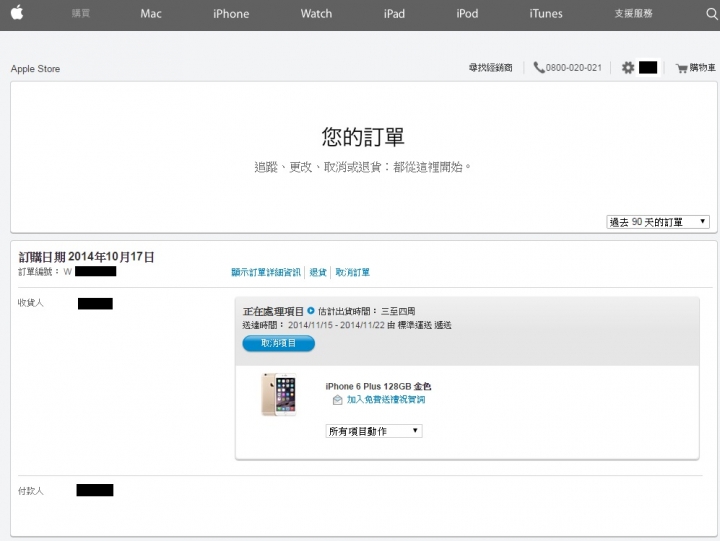Click the 訂單編號 label

(x=39, y=272)
